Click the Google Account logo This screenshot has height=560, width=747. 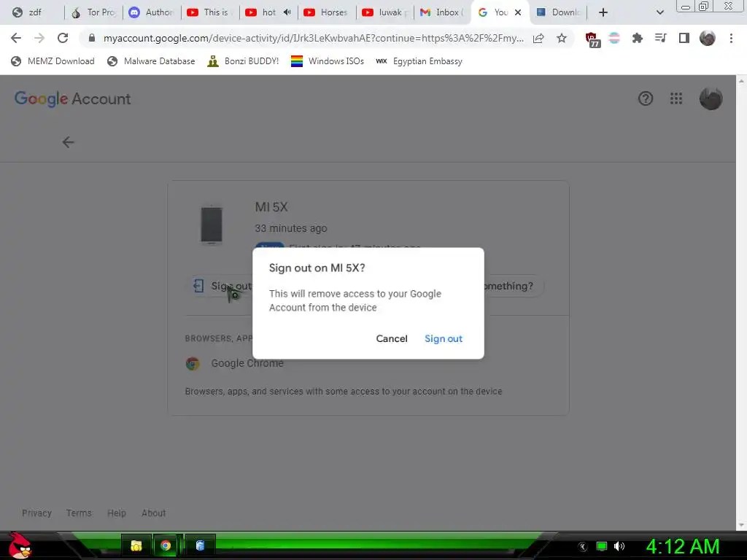point(72,98)
